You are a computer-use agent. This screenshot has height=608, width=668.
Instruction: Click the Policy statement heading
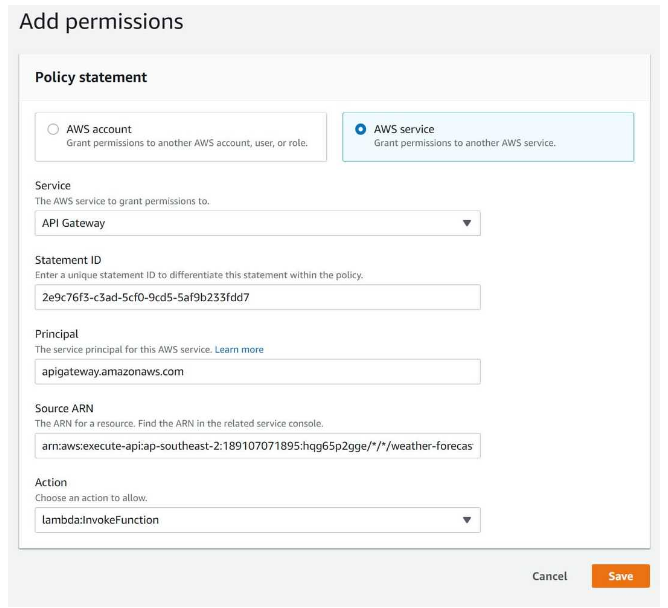(91, 77)
